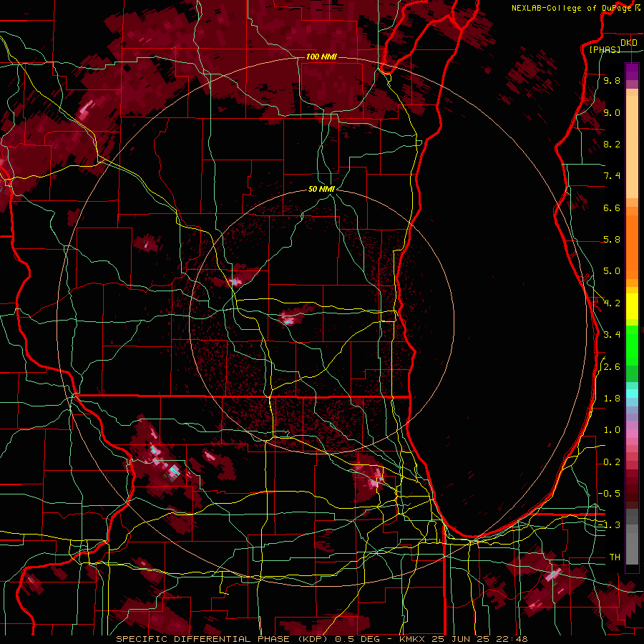Select the 3.4 legend label
This screenshot has width=644, height=644.
coord(612,335)
